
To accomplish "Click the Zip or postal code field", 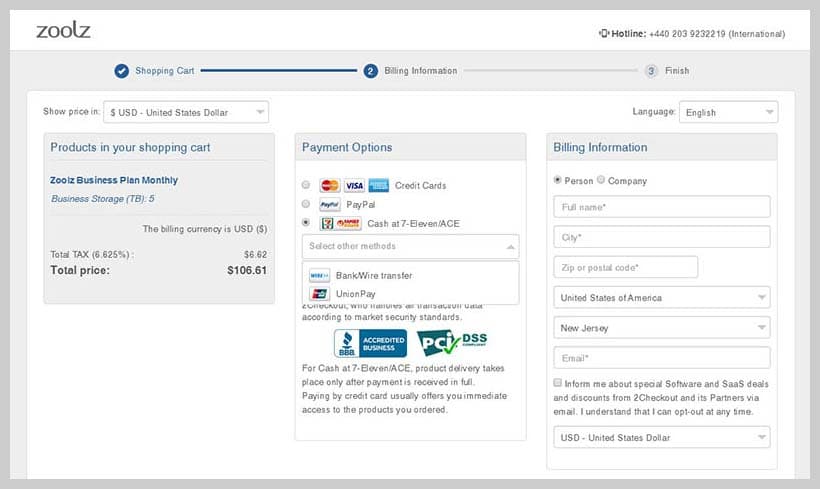I will pos(625,267).
